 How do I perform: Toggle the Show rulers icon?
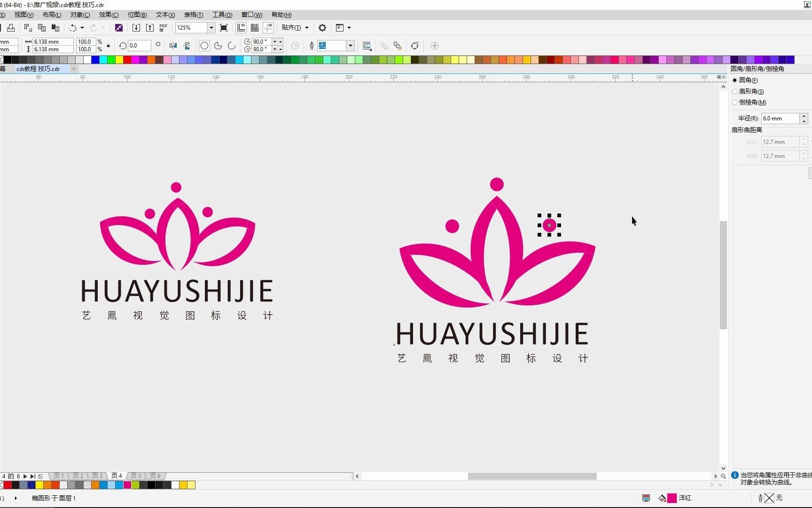[x=241, y=28]
